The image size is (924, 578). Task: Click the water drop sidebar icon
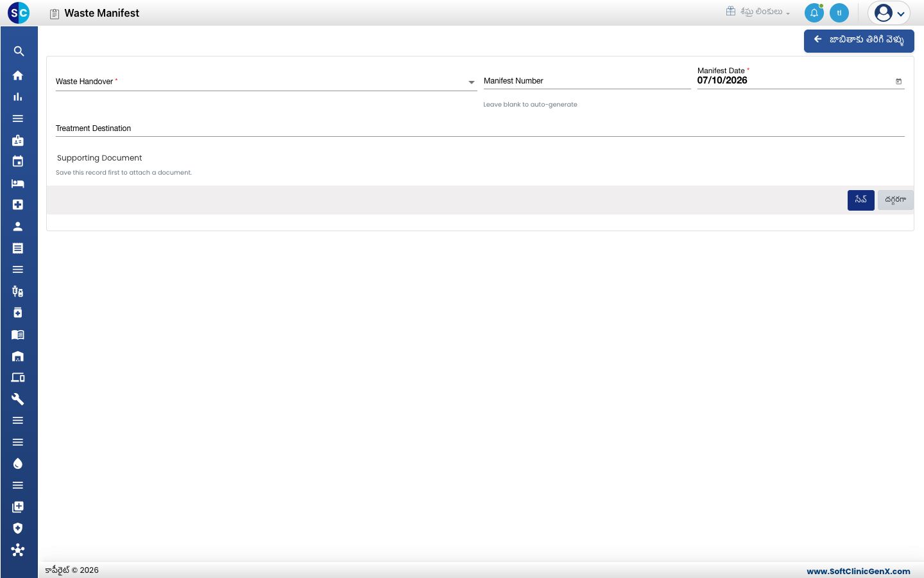[x=18, y=464]
